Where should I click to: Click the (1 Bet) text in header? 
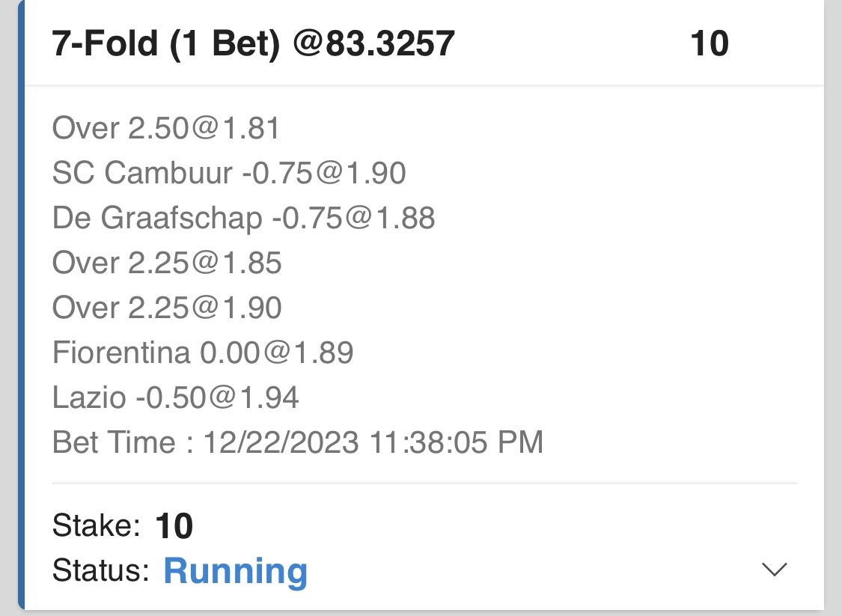click(225, 44)
